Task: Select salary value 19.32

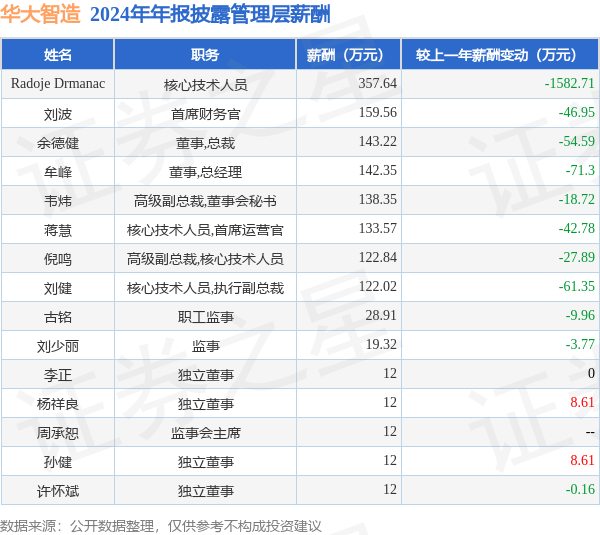Action: [x=381, y=344]
